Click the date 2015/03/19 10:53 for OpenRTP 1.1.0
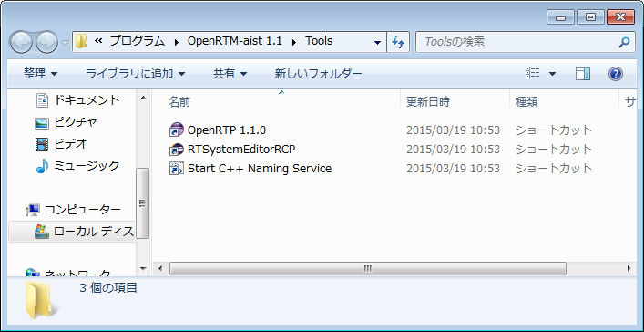 click(453, 130)
